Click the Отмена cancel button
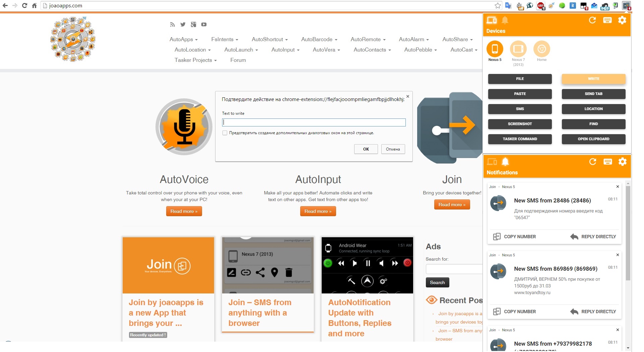Screen dimensions: 644x352 393,149
